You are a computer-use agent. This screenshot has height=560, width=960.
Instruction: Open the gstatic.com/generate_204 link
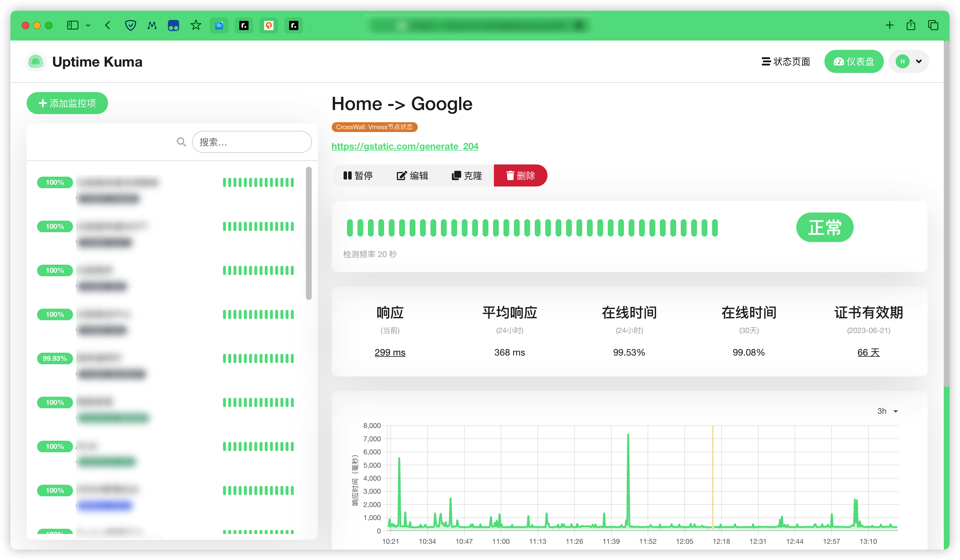(x=405, y=146)
